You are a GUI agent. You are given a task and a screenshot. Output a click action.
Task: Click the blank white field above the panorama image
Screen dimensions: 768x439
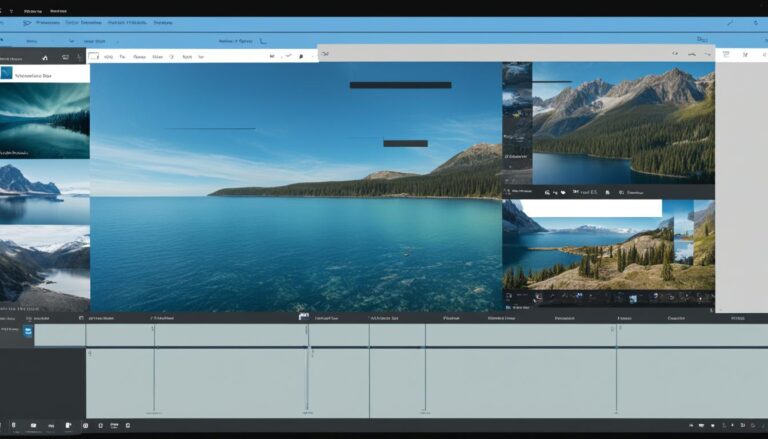pos(592,208)
